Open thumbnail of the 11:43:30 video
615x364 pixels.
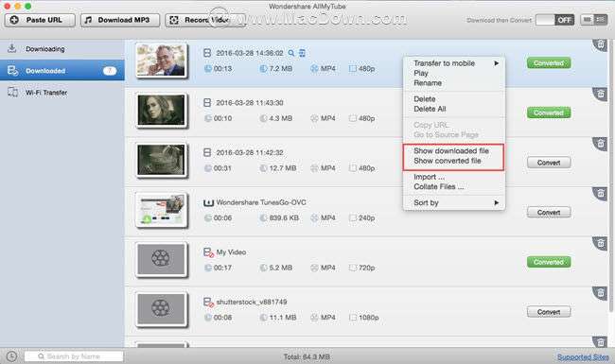[161, 111]
